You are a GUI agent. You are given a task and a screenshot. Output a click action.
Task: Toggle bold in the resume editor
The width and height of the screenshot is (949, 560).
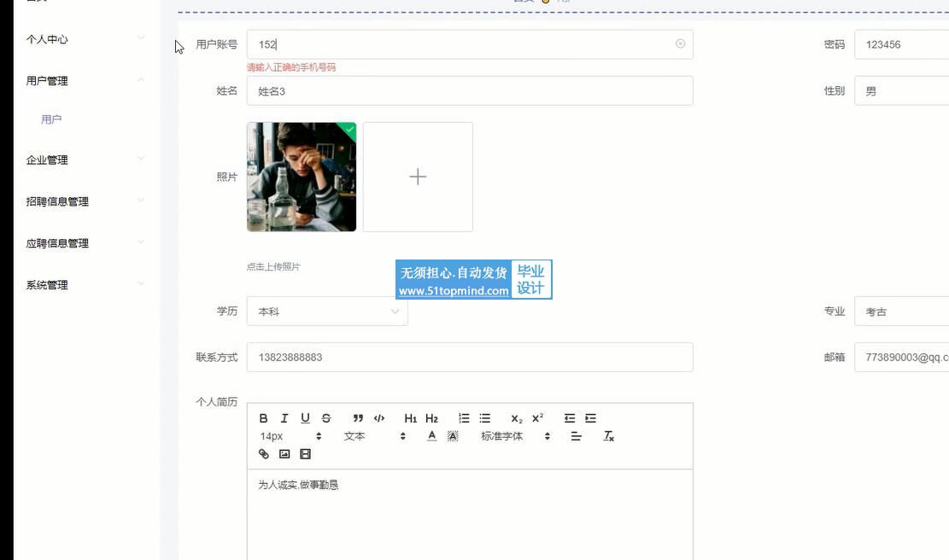[x=263, y=418]
